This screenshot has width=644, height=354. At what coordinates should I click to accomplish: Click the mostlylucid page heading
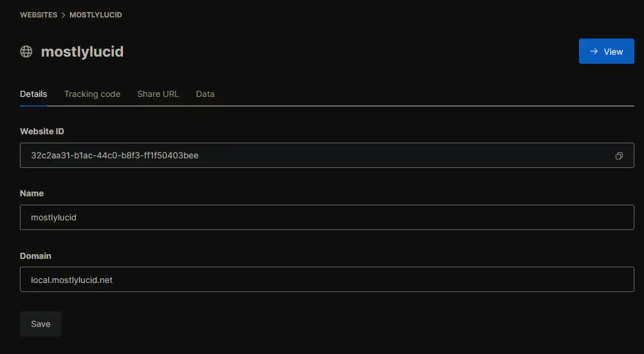(82, 52)
